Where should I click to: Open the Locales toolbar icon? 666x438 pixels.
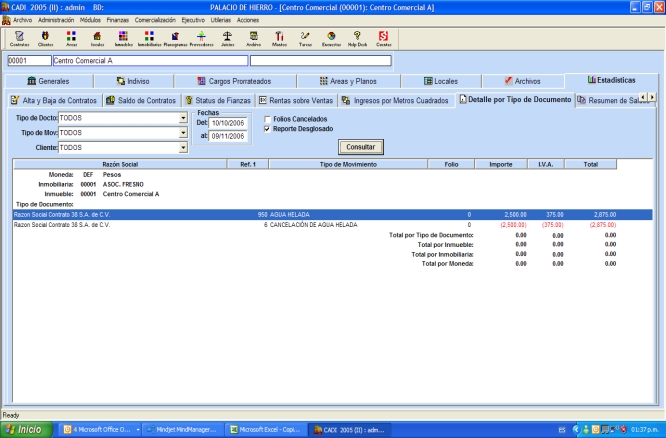pos(97,39)
